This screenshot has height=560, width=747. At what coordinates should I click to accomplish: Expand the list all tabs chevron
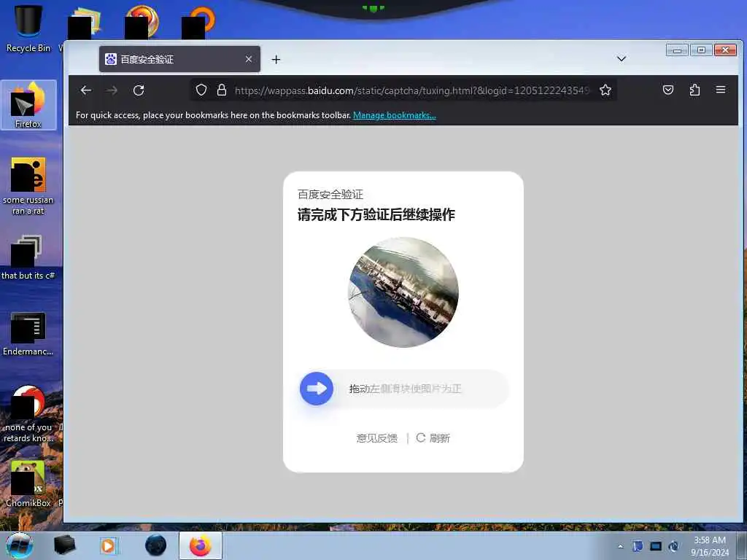(x=622, y=58)
